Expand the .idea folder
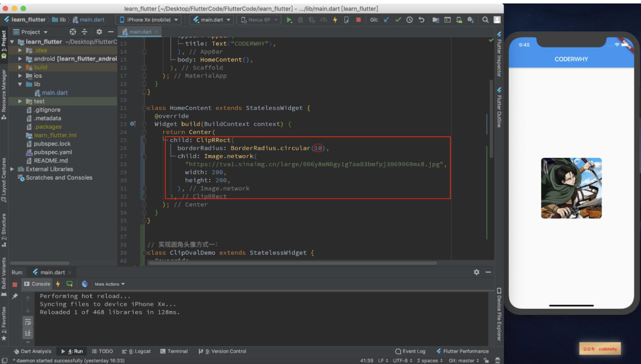Viewport: 641px width, 364px height. point(20,50)
